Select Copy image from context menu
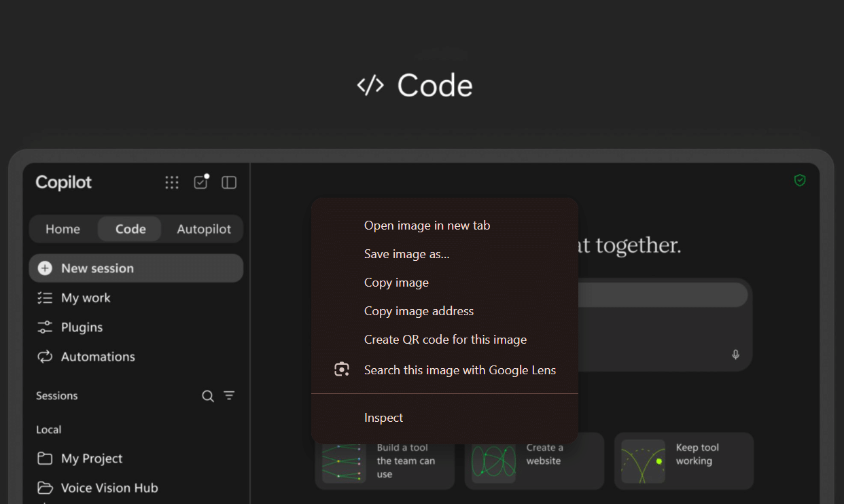The width and height of the screenshot is (844, 504). [x=444, y=283]
